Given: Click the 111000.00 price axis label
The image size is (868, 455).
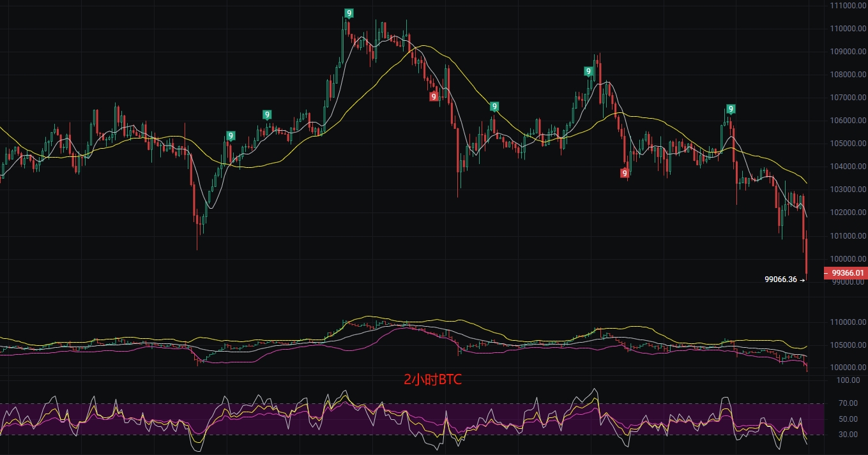Looking at the screenshot, I should 848,6.
